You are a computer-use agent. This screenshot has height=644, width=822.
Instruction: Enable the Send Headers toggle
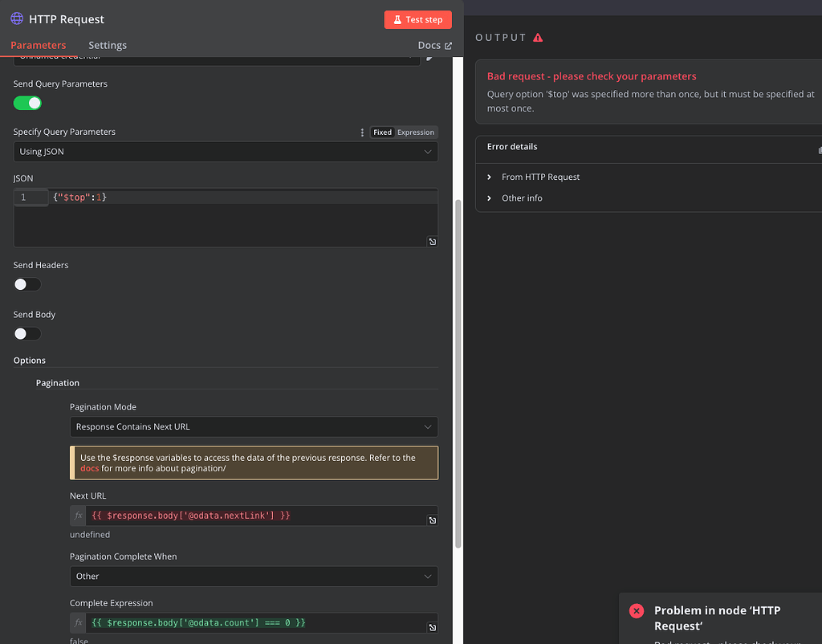26,283
